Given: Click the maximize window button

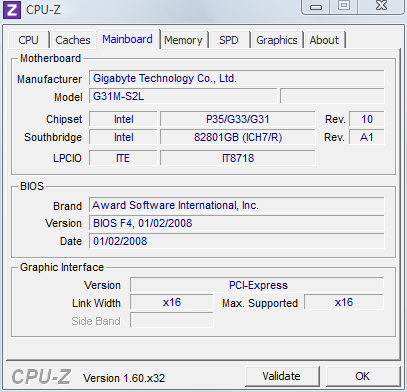Looking at the screenshot, I should (344, 6).
